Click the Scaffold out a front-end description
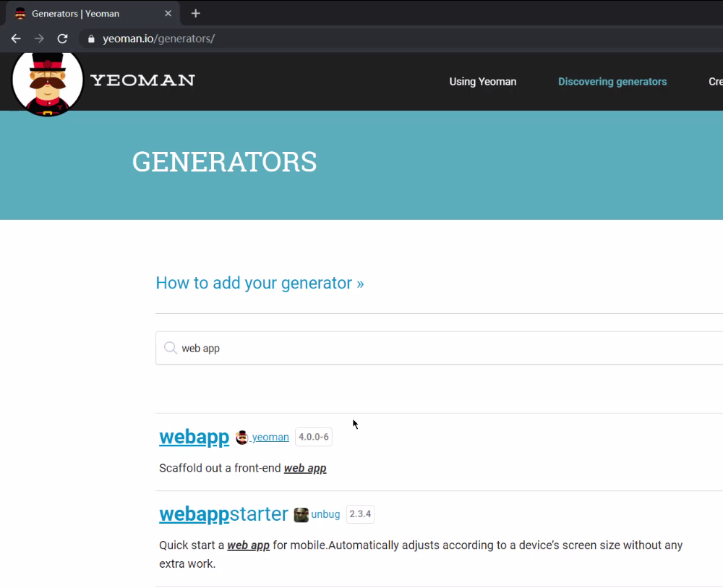This screenshot has height=588, width=723. (x=242, y=468)
